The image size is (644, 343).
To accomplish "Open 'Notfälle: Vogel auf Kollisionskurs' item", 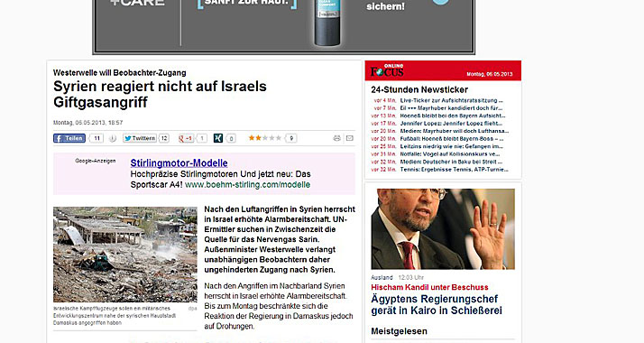I will pyautogui.click(x=450, y=154).
